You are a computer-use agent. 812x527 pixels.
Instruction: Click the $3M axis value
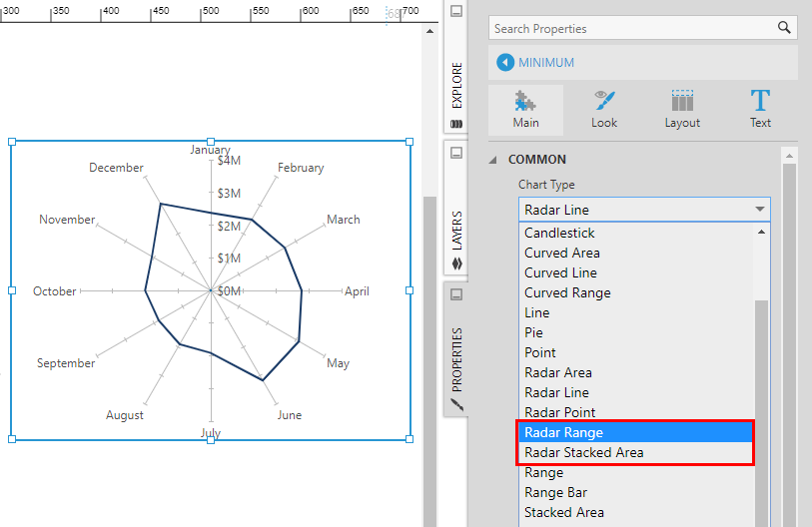(x=229, y=194)
